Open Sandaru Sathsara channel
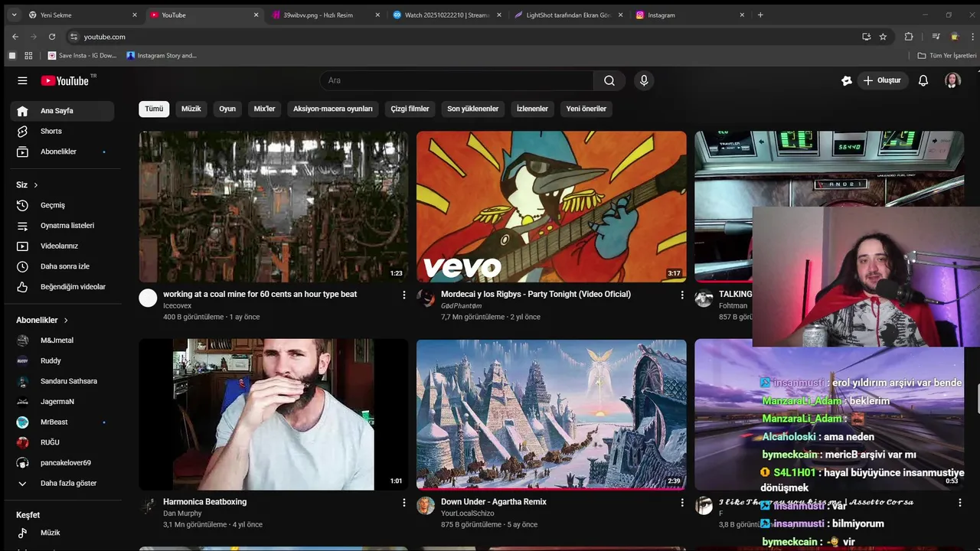Screen dimensions: 980x551 coord(62,381)
